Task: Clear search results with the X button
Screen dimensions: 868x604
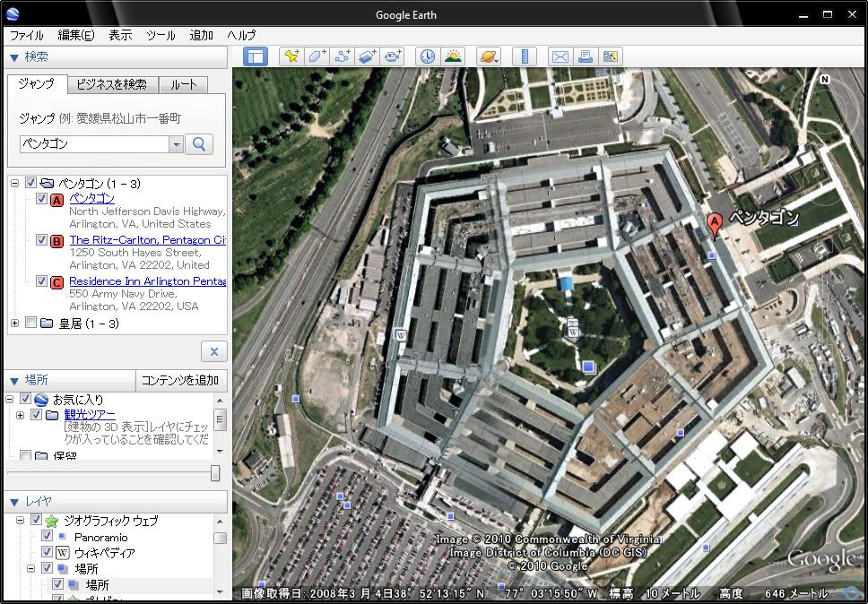Action: tap(214, 352)
